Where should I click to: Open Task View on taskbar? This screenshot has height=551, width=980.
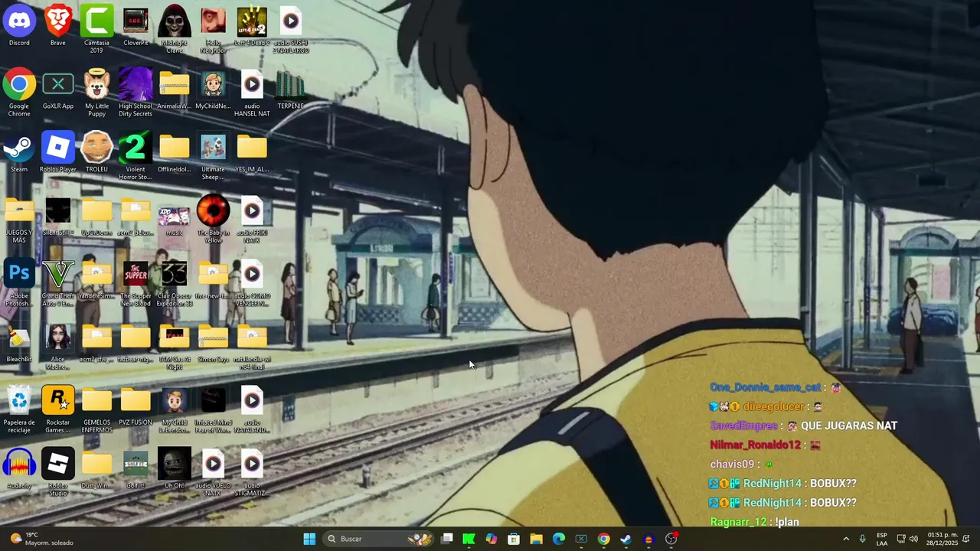click(447, 539)
